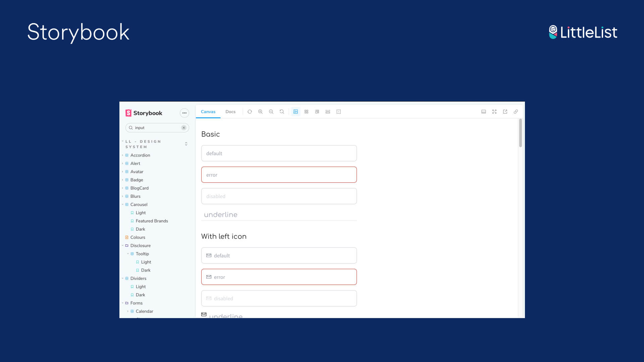
Task: Toggle the grid overlay toolbar icon
Action: (306, 112)
